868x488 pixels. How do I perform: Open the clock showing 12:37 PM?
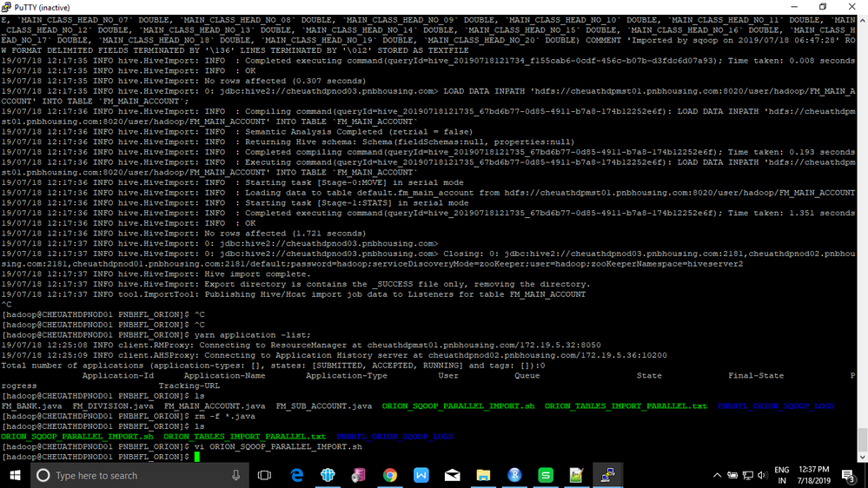coord(814,475)
